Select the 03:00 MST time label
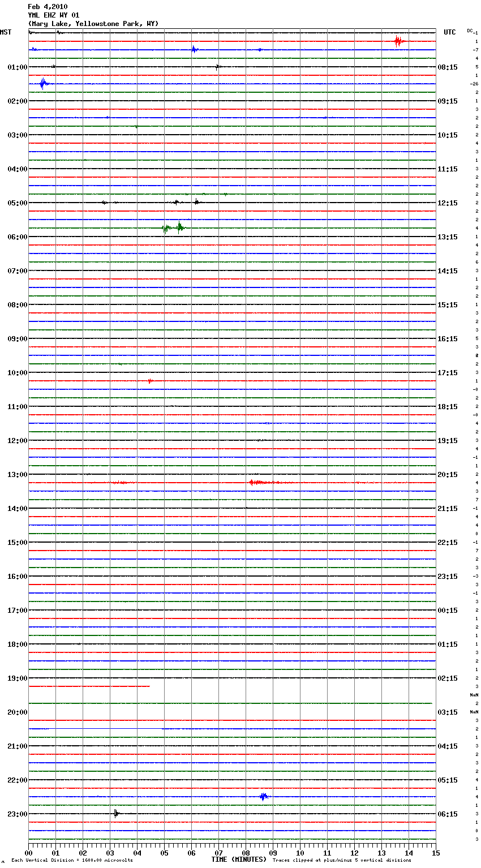 tap(18, 135)
